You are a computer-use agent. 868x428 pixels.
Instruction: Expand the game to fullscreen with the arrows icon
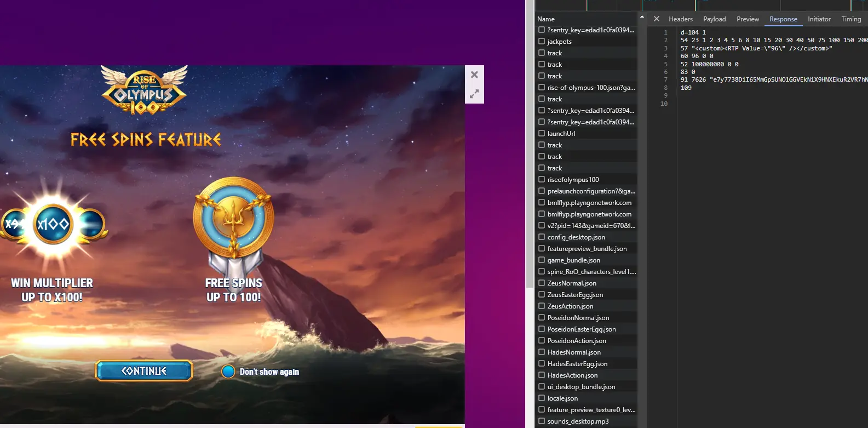474,94
